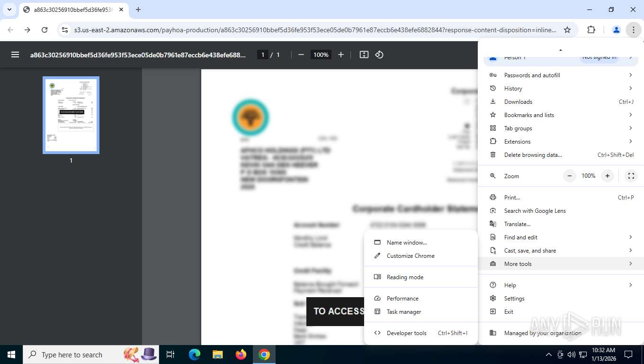Open the tab search dropdown arrow

[9, 9]
